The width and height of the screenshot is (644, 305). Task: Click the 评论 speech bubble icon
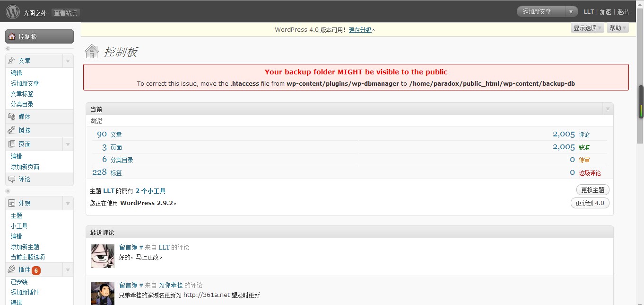pyautogui.click(x=12, y=179)
